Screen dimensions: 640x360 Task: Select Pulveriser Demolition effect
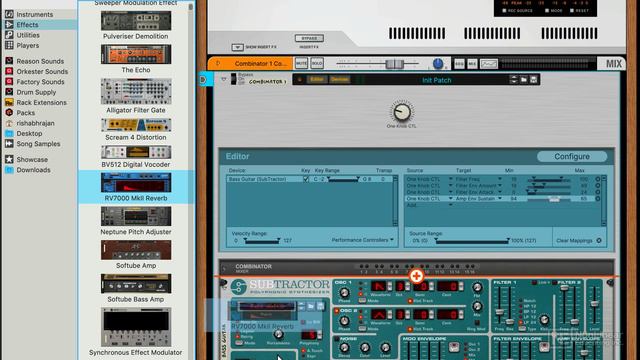coord(136,25)
